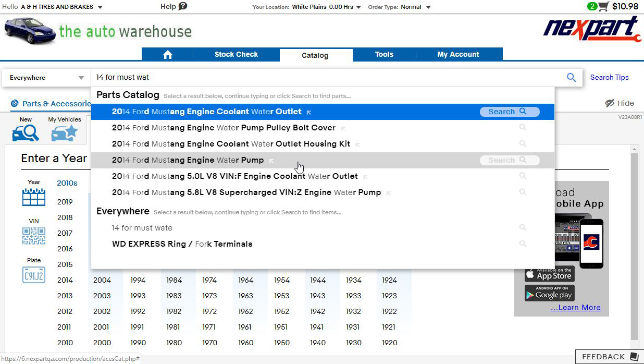Click Search button for 2014 Mustang Engine Water Pump

point(510,160)
